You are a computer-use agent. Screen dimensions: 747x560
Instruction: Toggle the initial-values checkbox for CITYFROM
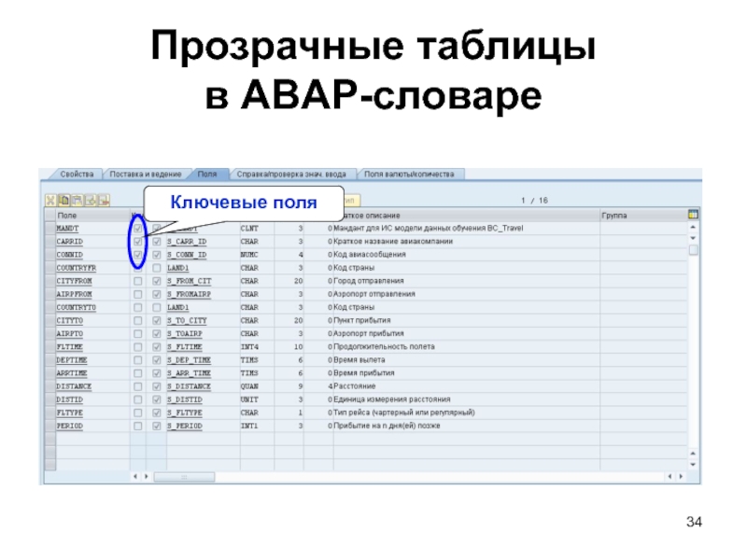pos(157,281)
